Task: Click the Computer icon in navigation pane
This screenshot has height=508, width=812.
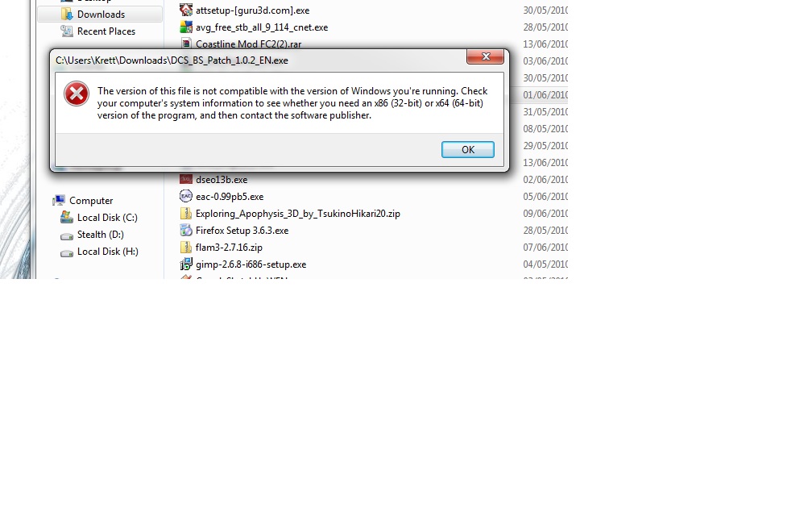Action: [60, 201]
